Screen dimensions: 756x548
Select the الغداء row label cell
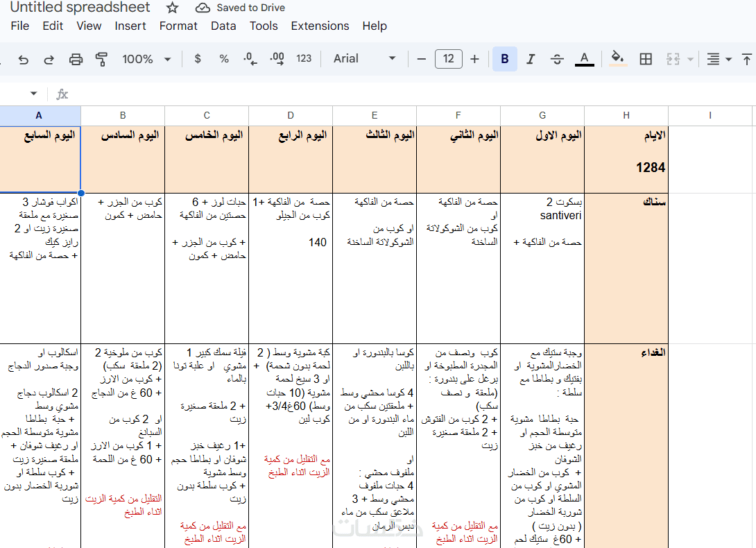click(626, 446)
